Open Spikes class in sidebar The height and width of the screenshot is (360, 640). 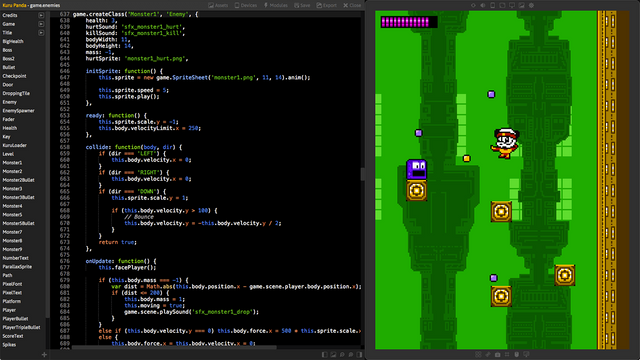[x=9, y=344]
